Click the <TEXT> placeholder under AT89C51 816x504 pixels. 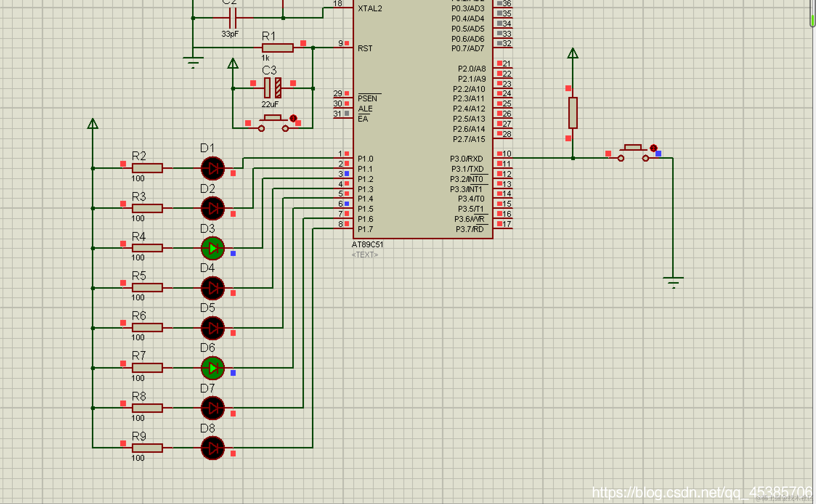(x=365, y=255)
